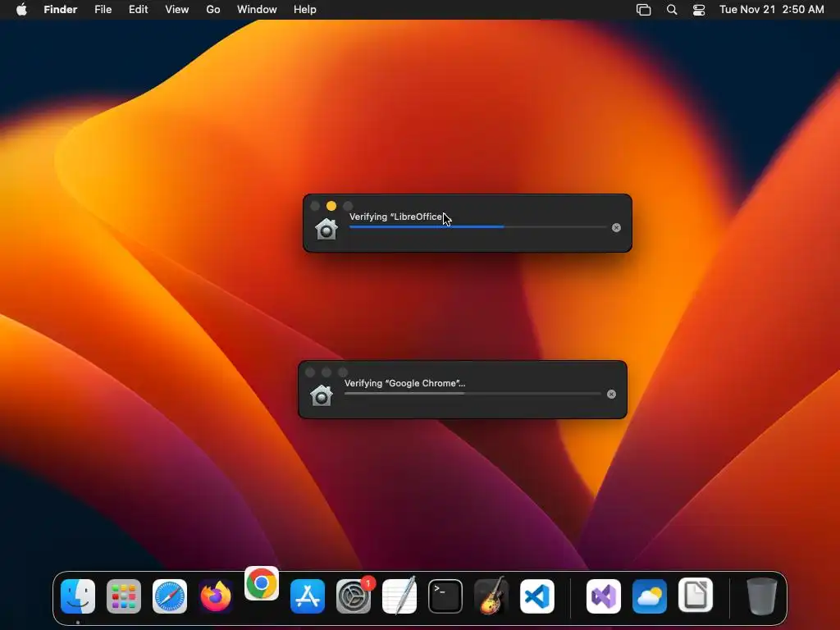Minimize the Verifying LibreOffice window
This screenshot has height=630, width=840.
point(331,206)
